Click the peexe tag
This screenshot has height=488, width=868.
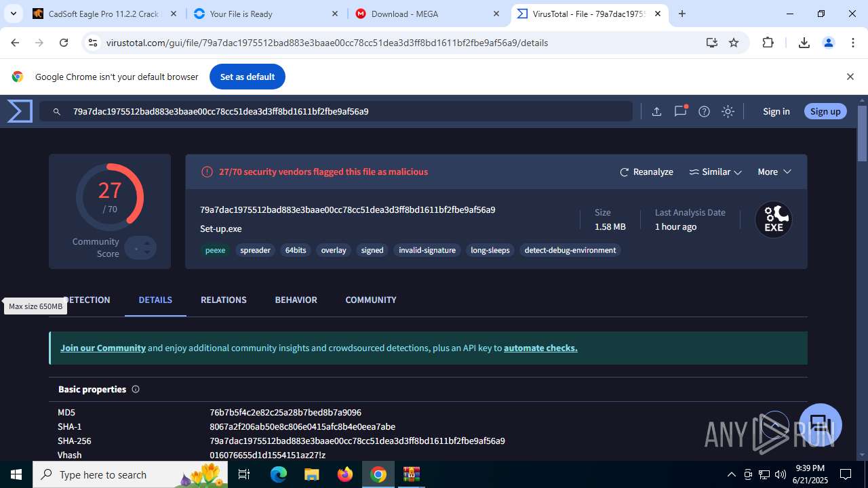pos(215,250)
